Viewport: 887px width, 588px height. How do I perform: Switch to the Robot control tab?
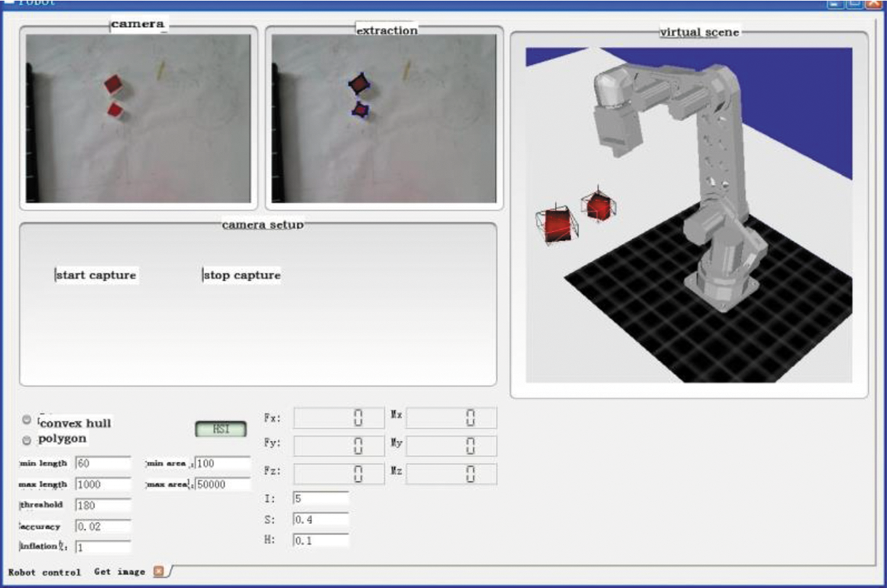click(x=44, y=572)
